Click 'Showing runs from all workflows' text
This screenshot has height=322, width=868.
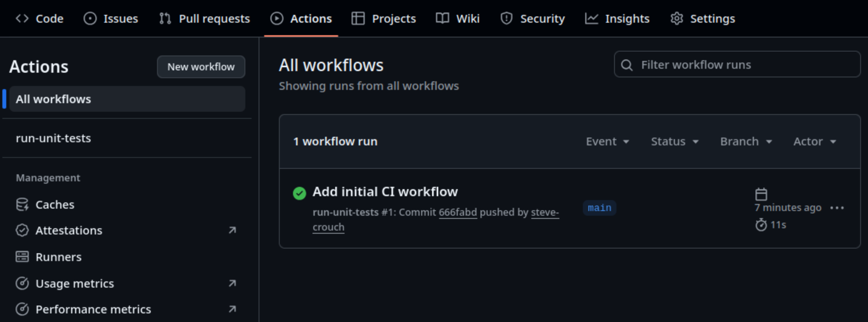[369, 86]
